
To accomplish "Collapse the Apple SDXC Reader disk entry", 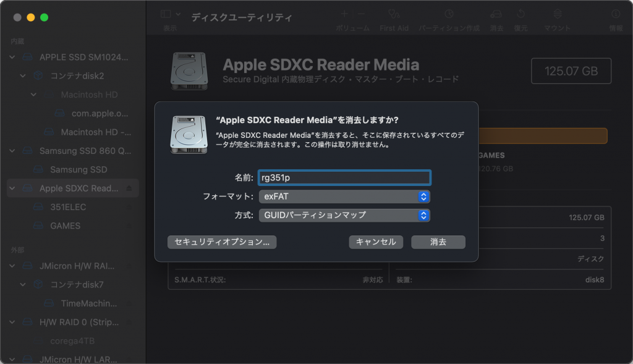I will click(x=12, y=188).
